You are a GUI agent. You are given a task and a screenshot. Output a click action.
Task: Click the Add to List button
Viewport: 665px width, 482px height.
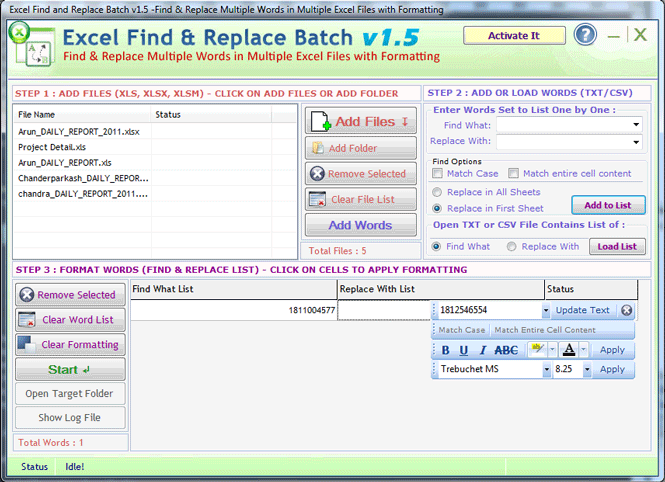tap(608, 205)
